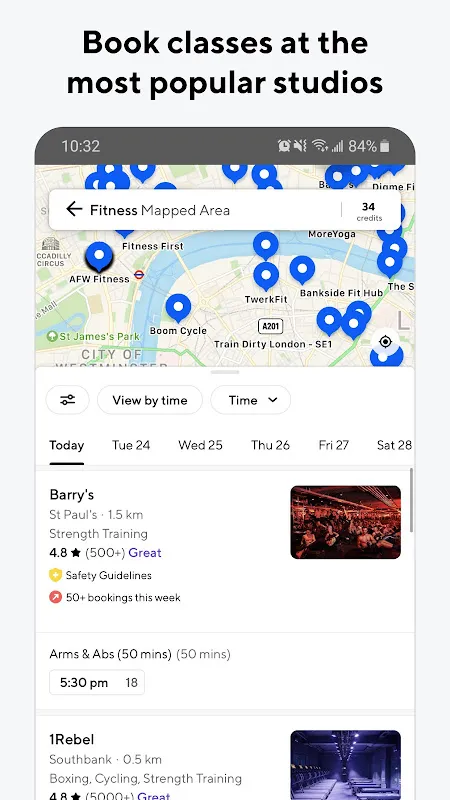Tap the back arrow in search bar

click(74, 209)
